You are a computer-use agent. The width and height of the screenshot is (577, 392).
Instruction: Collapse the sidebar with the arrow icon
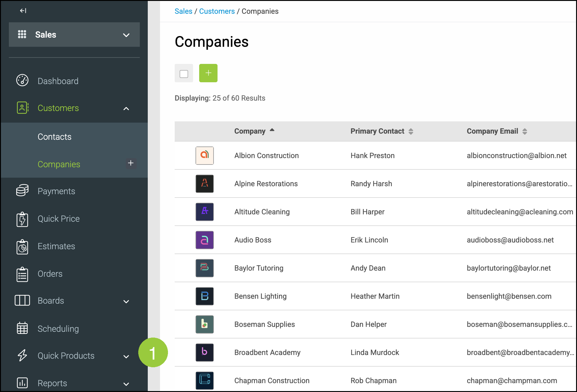click(x=23, y=11)
